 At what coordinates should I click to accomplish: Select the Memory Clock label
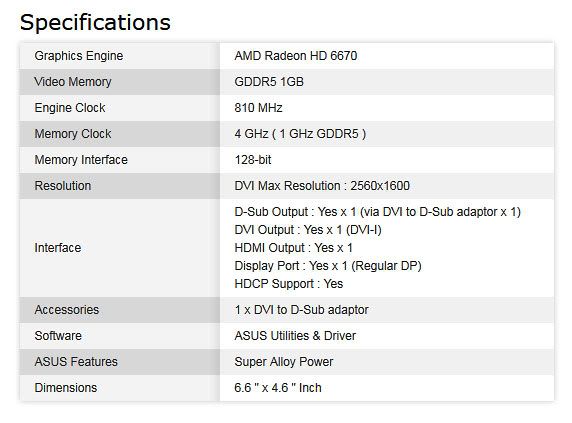click(x=73, y=134)
